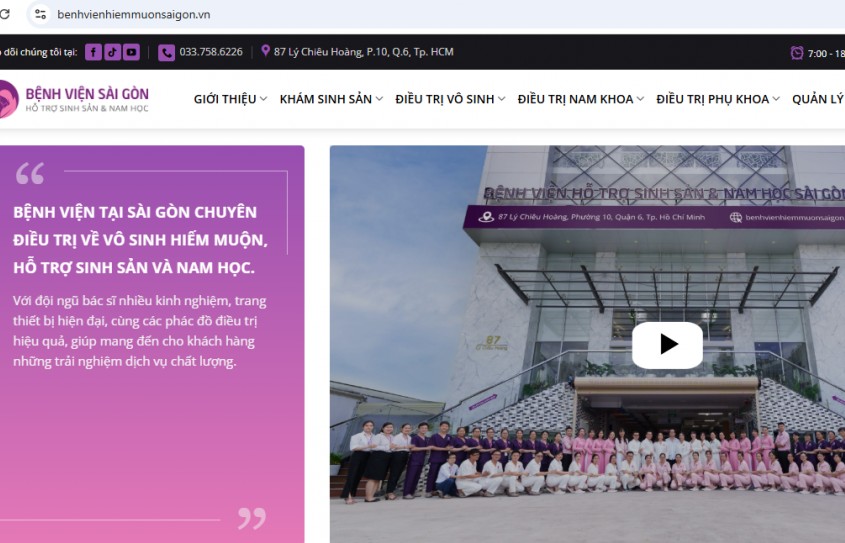Viewport: 845px width, 543px height.
Task: Click Bệnh Viện Sài Gòn logo text
Action: pos(87,94)
